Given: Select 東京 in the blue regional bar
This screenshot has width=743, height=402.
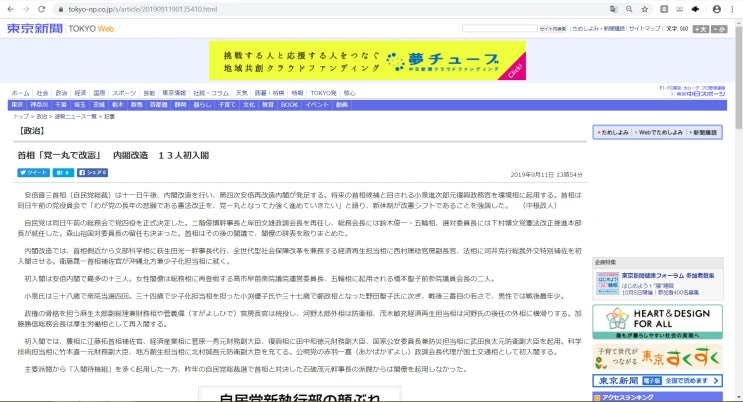Looking at the screenshot, I should [x=17, y=105].
